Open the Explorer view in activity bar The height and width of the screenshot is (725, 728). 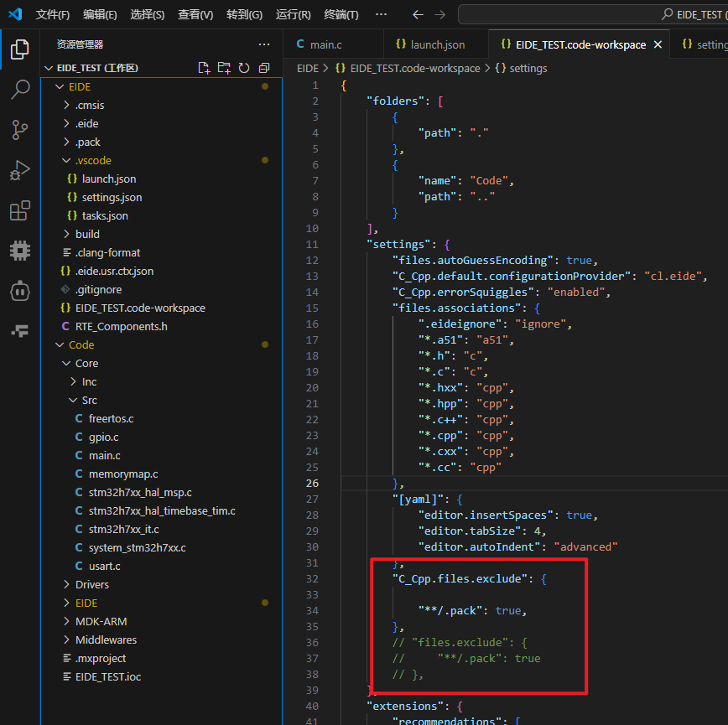(x=19, y=49)
